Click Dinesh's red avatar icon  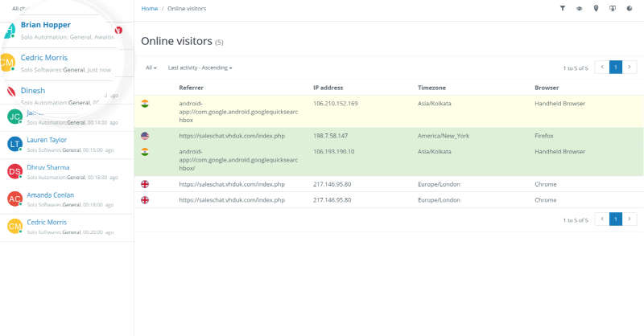click(11, 91)
